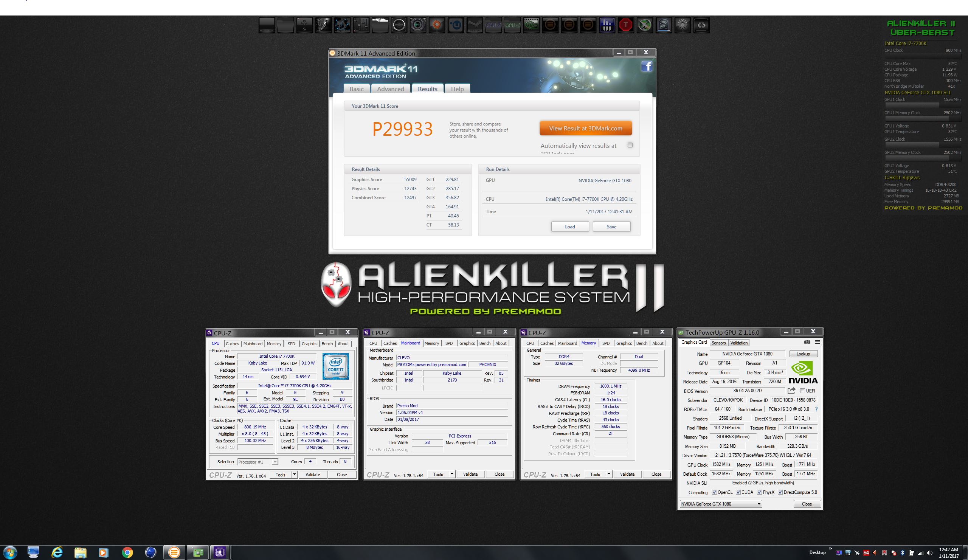Open the Intel Core dock icon

point(663,25)
